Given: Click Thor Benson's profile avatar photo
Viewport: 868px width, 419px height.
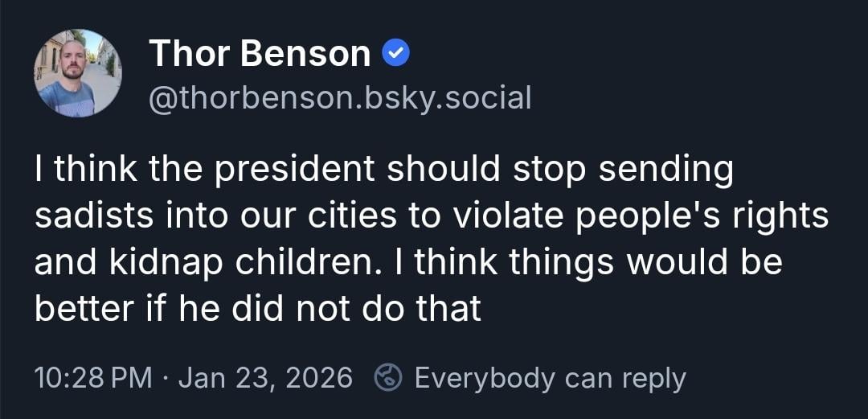Looking at the screenshot, I should tap(78, 73).
